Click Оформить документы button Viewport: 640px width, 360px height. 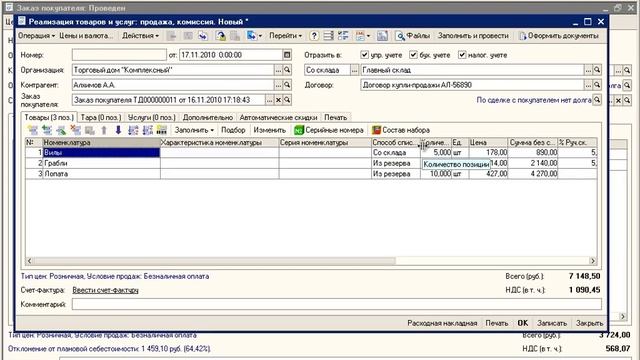[558, 36]
